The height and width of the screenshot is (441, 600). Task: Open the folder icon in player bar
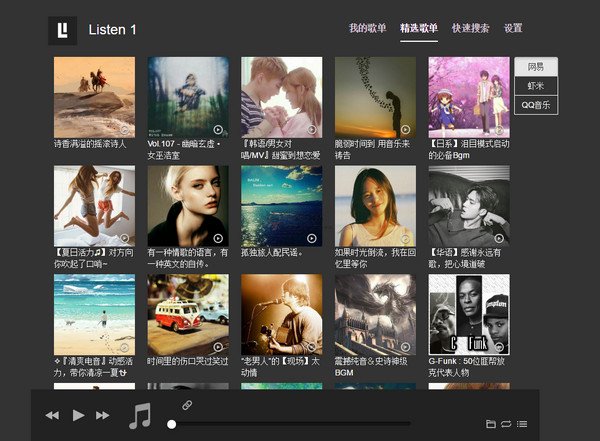pos(491,424)
